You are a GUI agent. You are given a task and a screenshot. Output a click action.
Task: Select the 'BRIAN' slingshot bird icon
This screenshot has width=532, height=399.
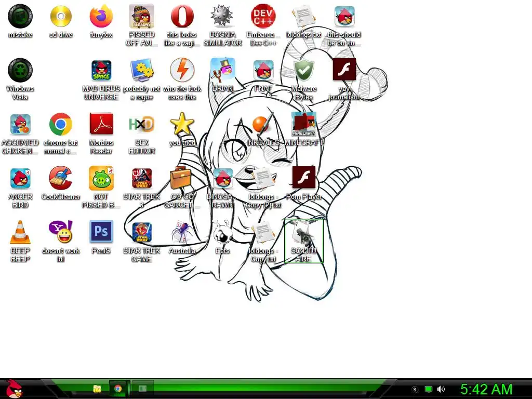coord(222,70)
